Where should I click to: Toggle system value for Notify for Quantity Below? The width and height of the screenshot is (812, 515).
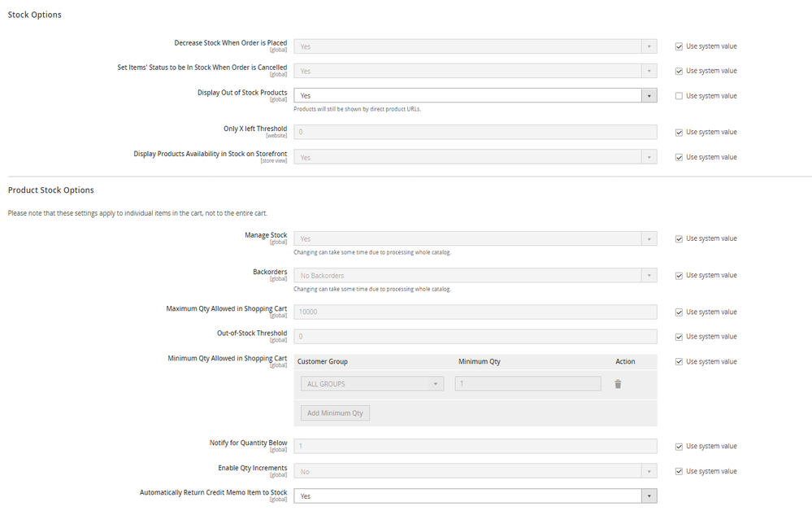[x=679, y=447]
